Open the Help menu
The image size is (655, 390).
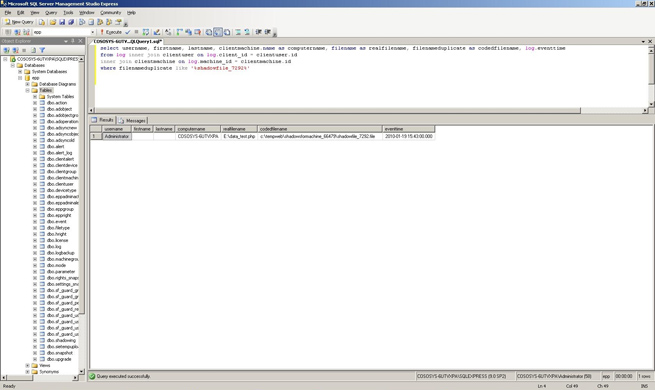pos(131,13)
